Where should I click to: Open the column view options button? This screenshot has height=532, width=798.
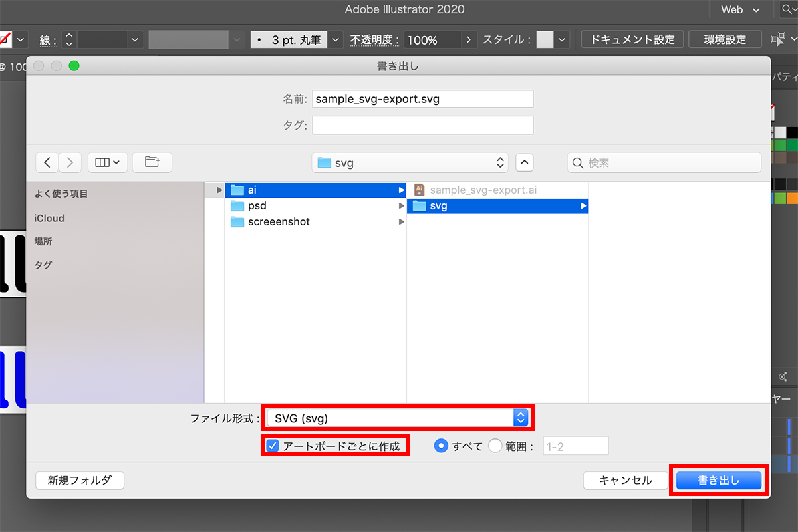[107, 162]
